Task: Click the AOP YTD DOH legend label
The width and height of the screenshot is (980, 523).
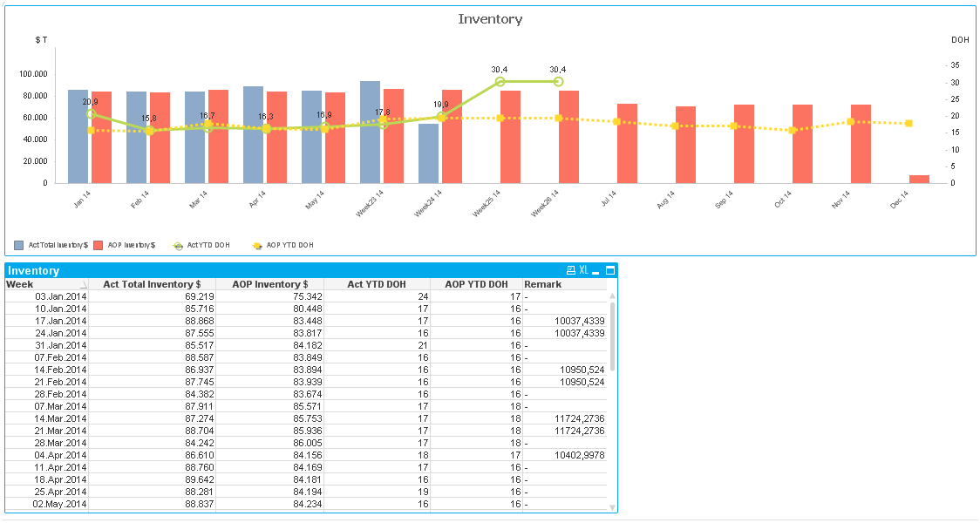Action: point(290,245)
